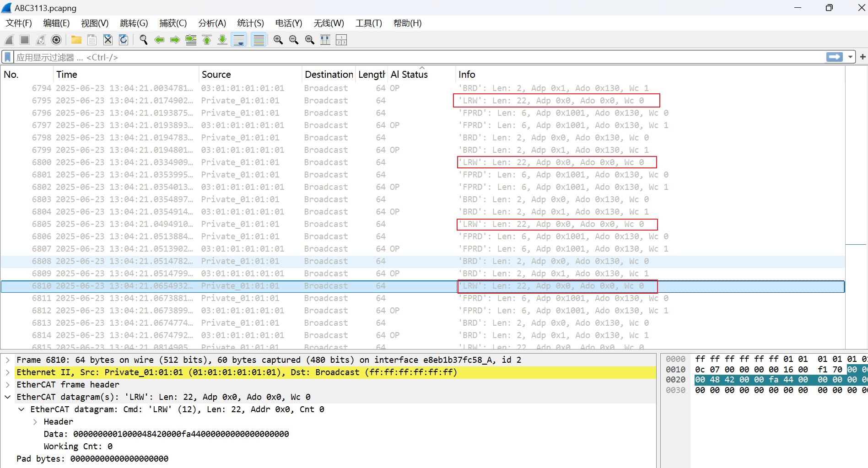This screenshot has height=468, width=868.
Task: Select the Working Cnt: 0 line
Action: pos(78,446)
